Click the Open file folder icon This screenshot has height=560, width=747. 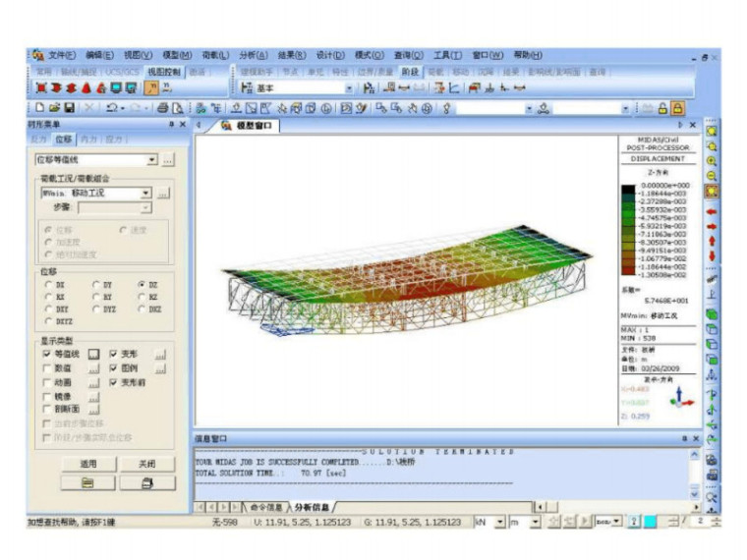click(54, 108)
